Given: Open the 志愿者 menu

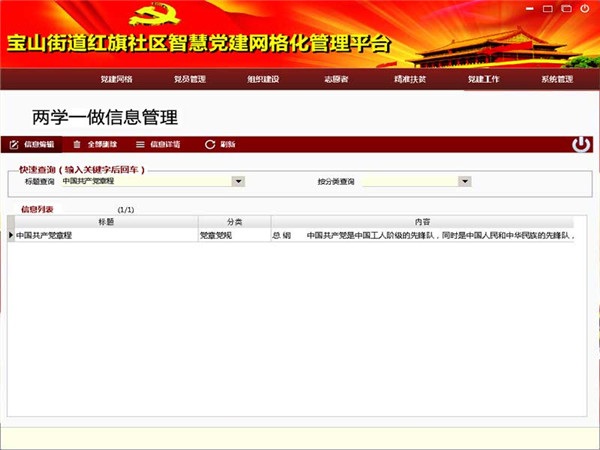Looking at the screenshot, I should tap(336, 79).
